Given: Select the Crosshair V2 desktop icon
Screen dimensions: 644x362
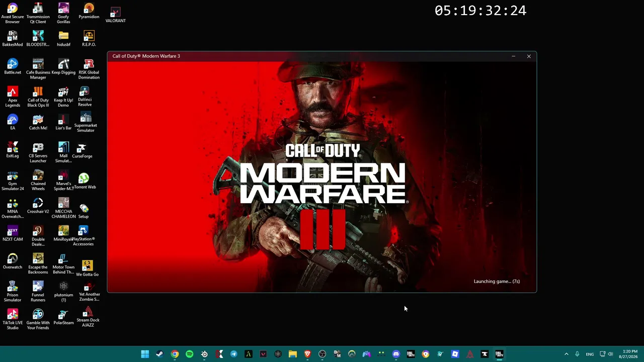Looking at the screenshot, I should pyautogui.click(x=38, y=206).
